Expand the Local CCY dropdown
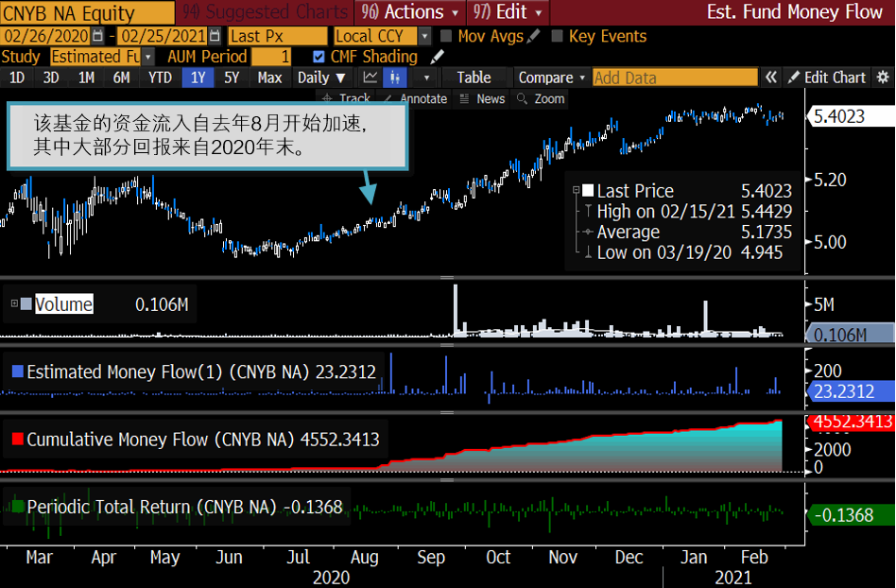The height and width of the screenshot is (588, 896). (x=424, y=37)
